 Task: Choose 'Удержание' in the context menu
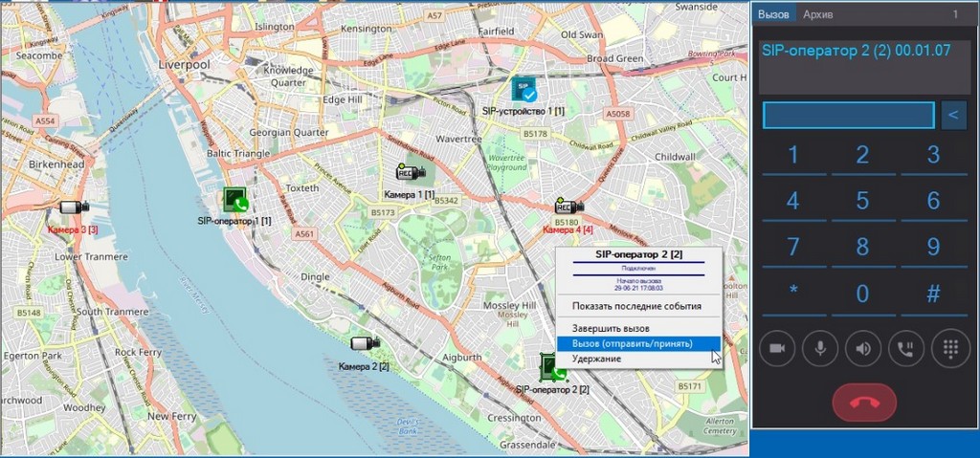click(596, 359)
